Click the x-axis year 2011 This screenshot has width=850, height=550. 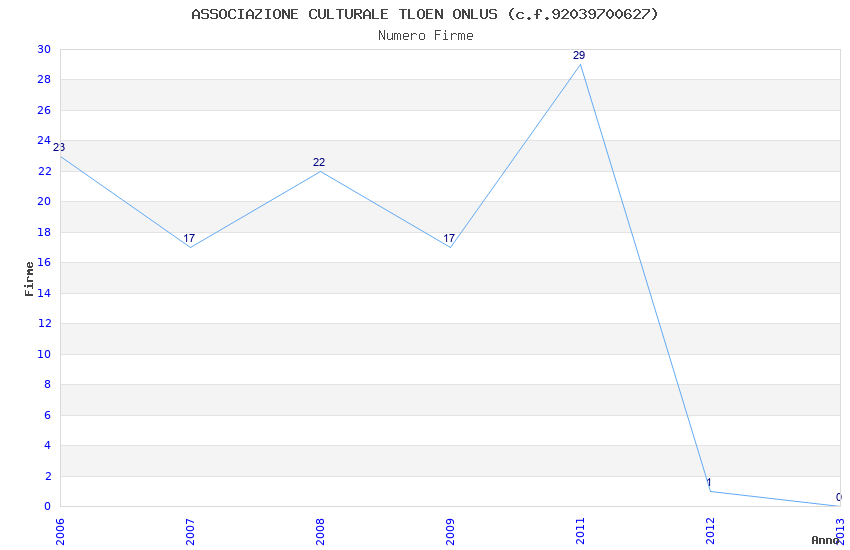tap(581, 531)
